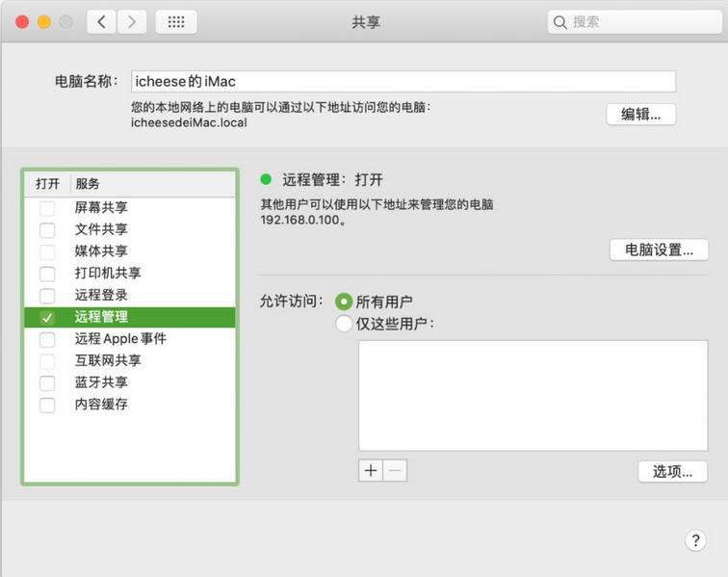Click the icheesedeiMac.local address text

(x=189, y=123)
